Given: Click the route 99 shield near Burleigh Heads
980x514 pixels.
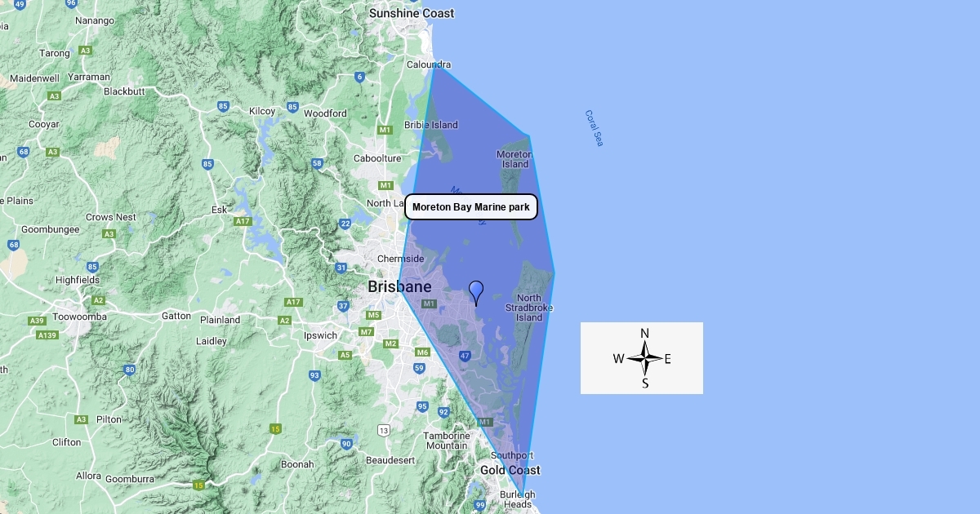Looking at the screenshot, I should point(480,507).
